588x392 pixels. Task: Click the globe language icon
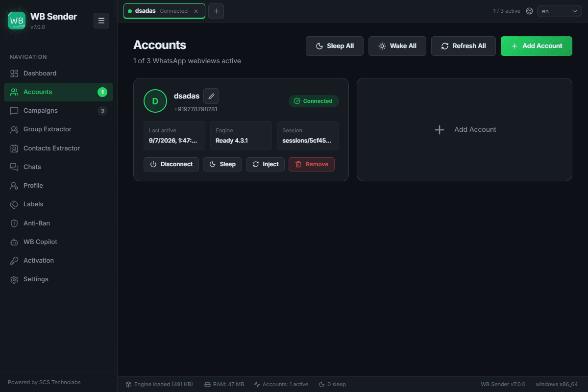529,11
